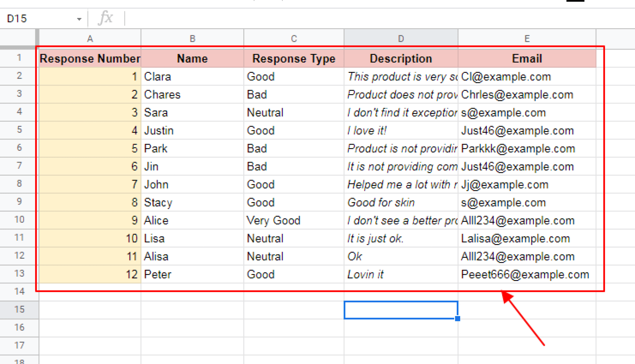Select row 1 header

[19, 58]
